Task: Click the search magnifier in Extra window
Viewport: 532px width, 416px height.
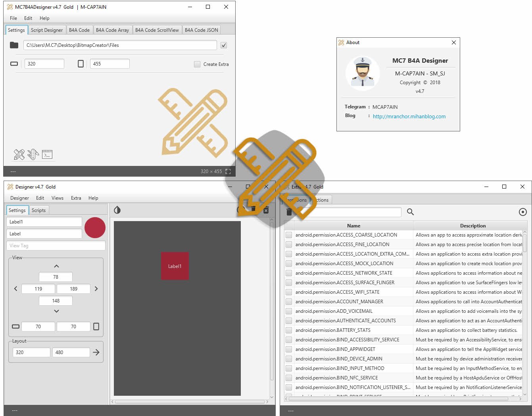Action: tap(410, 212)
